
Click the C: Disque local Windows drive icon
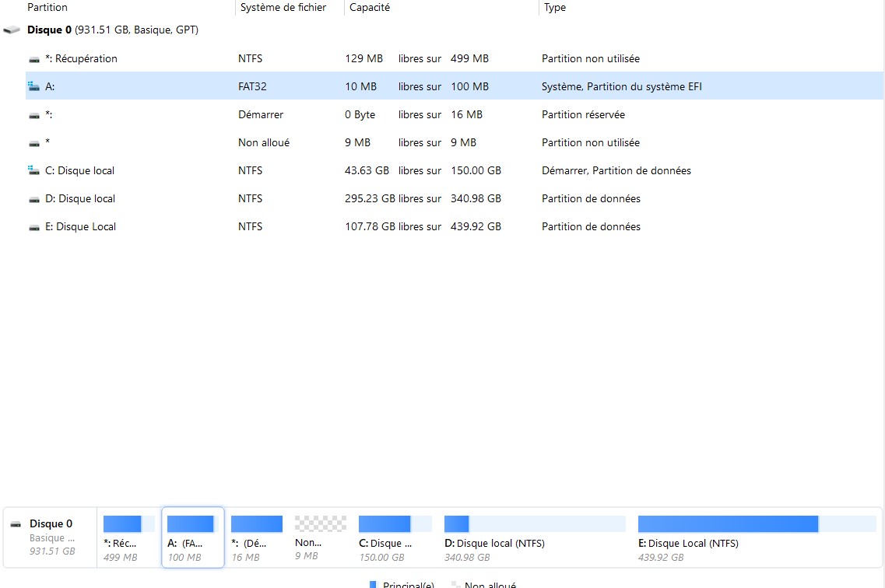[x=34, y=170]
